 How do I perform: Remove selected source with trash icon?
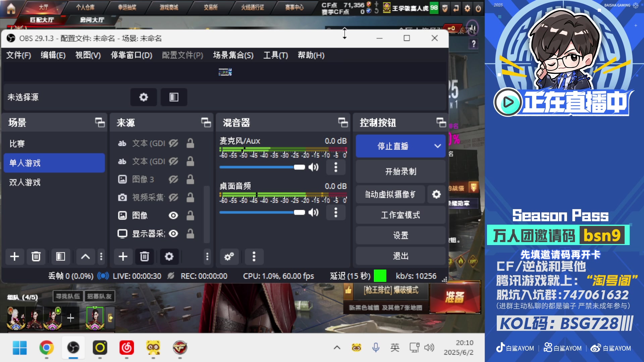tap(145, 257)
